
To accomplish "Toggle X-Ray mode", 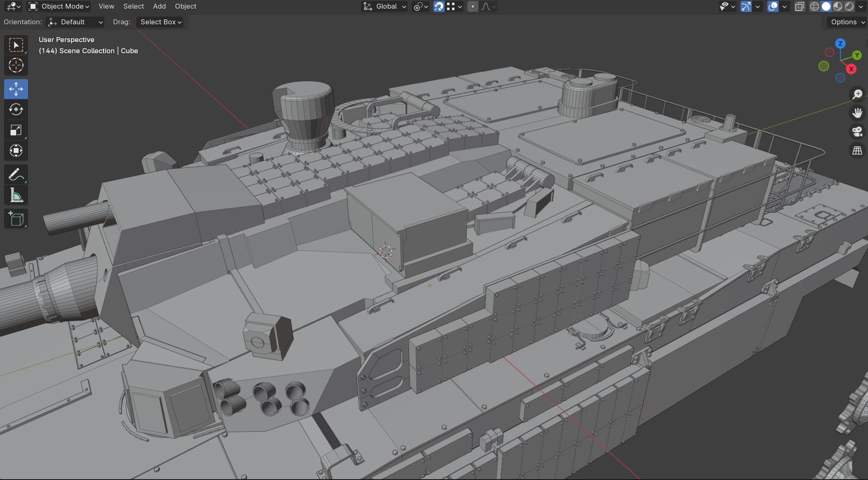I will coord(799,6).
